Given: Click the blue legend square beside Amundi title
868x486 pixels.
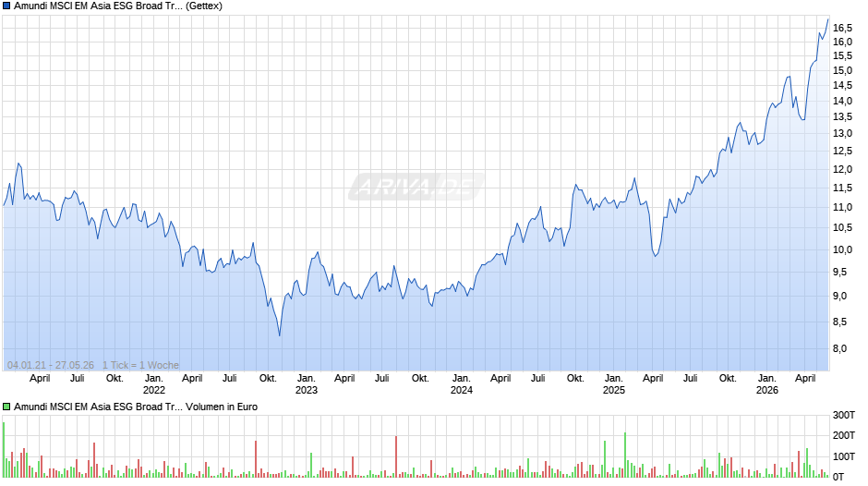Looking at the screenshot, I should point(6,6).
